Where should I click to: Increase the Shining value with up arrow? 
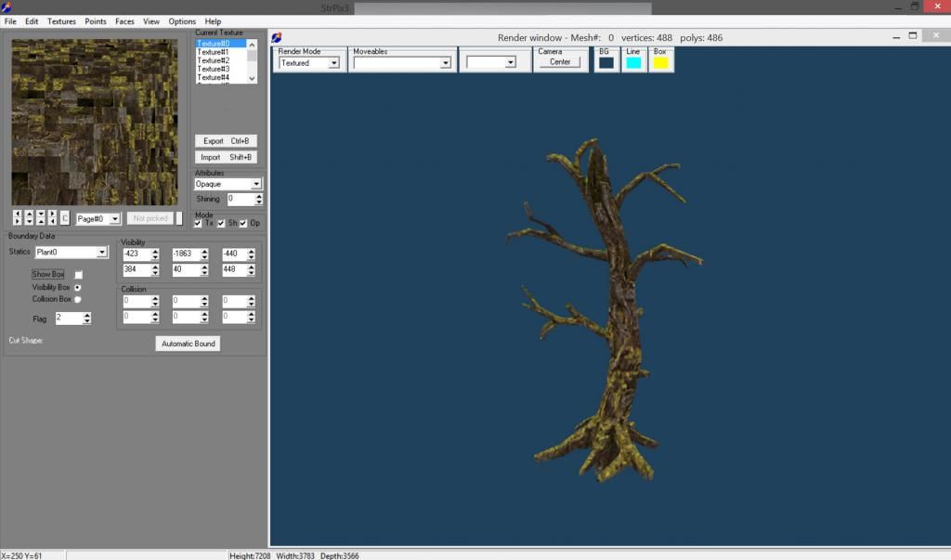coord(259,196)
